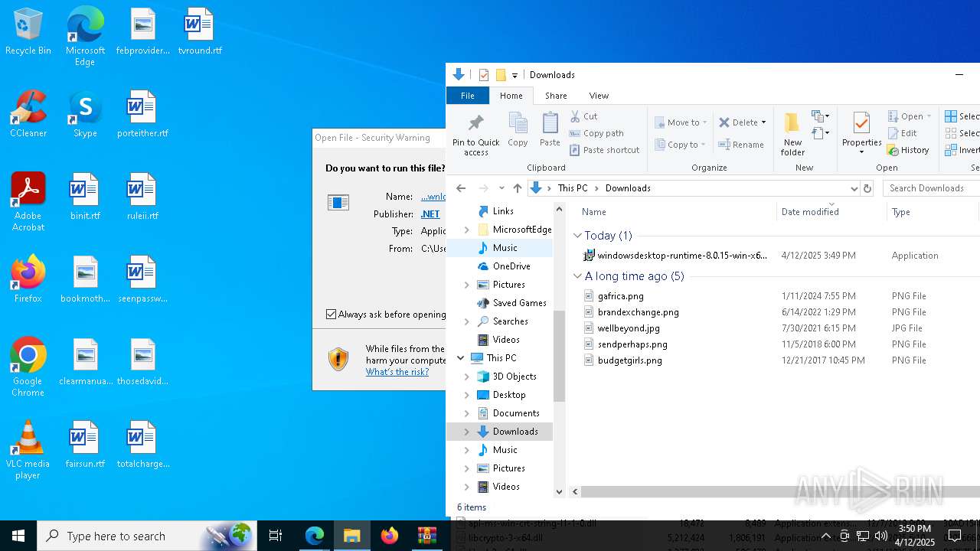
Task: Select Google Chrome desktop icon
Action: (28, 368)
